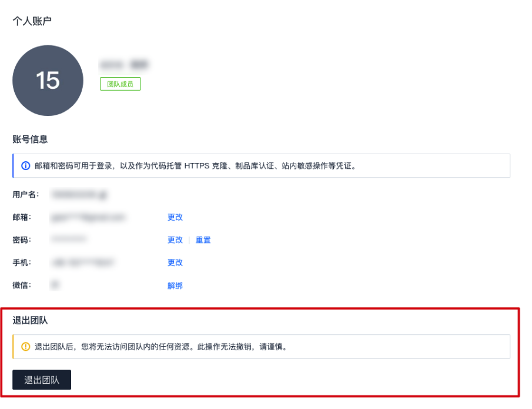
Task: Click the 个人账户 page title
Action: (x=32, y=21)
